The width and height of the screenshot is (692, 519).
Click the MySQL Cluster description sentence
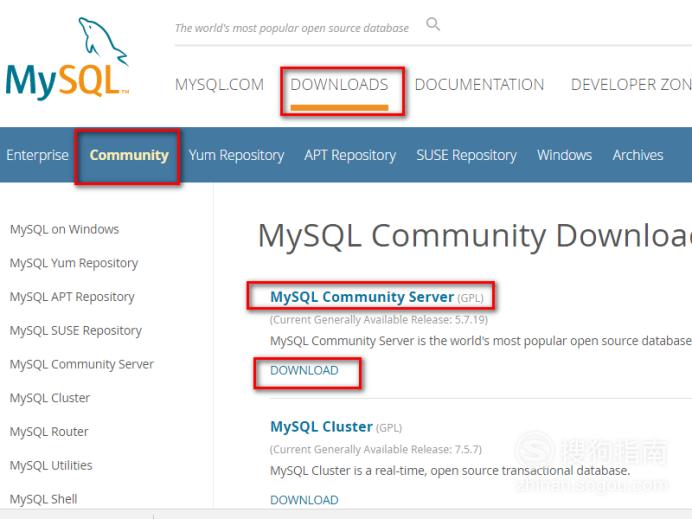[450, 470]
